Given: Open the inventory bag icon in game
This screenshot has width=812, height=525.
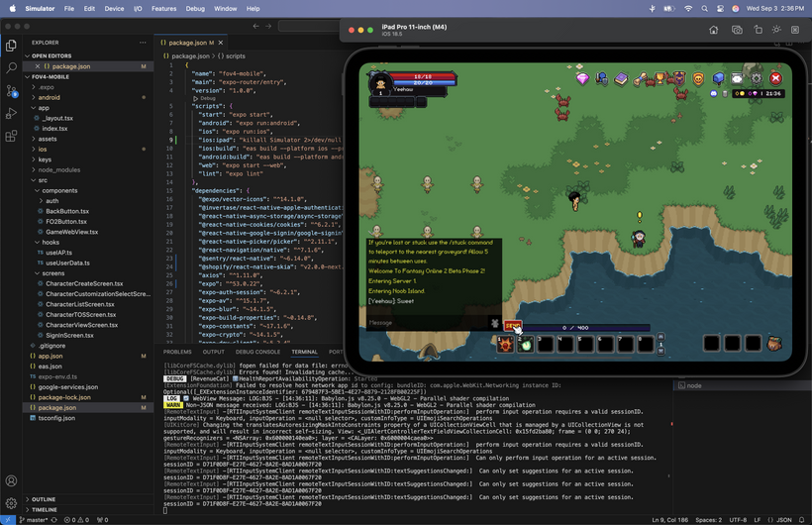Looking at the screenshot, I should 774,343.
